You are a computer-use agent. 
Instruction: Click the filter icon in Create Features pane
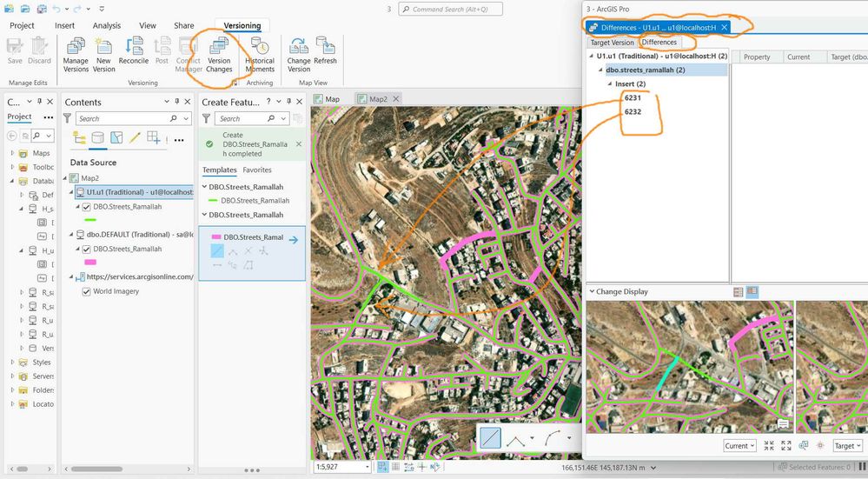tap(206, 118)
